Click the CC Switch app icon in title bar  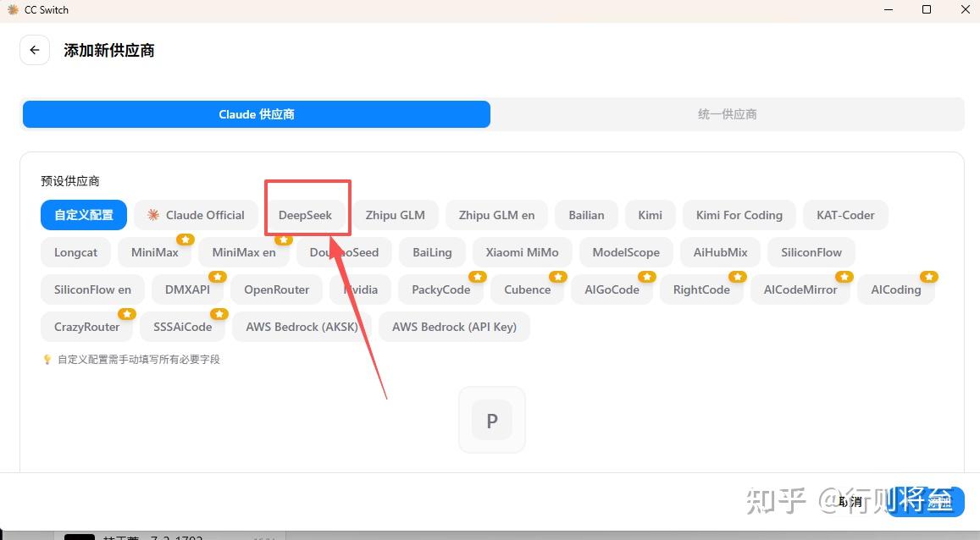(13, 10)
